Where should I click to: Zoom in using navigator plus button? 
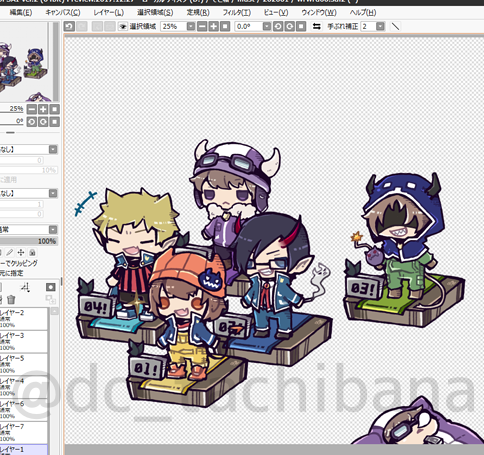pyautogui.click(x=43, y=109)
